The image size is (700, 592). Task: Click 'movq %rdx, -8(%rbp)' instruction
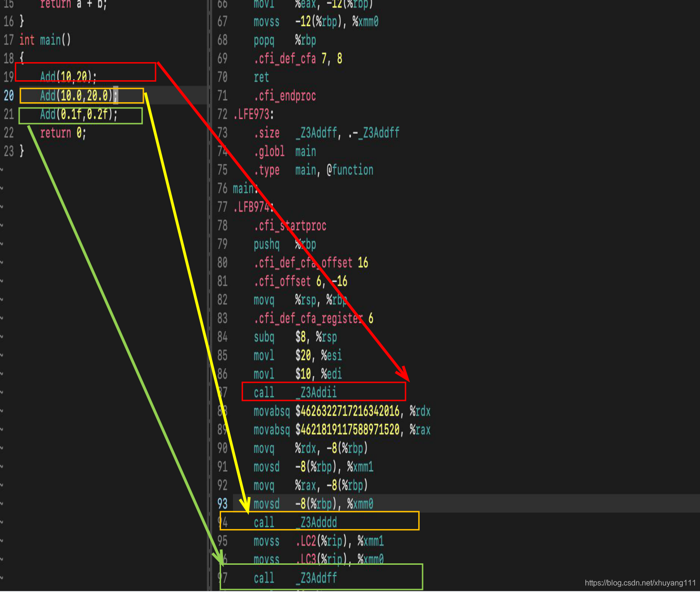[x=311, y=448]
